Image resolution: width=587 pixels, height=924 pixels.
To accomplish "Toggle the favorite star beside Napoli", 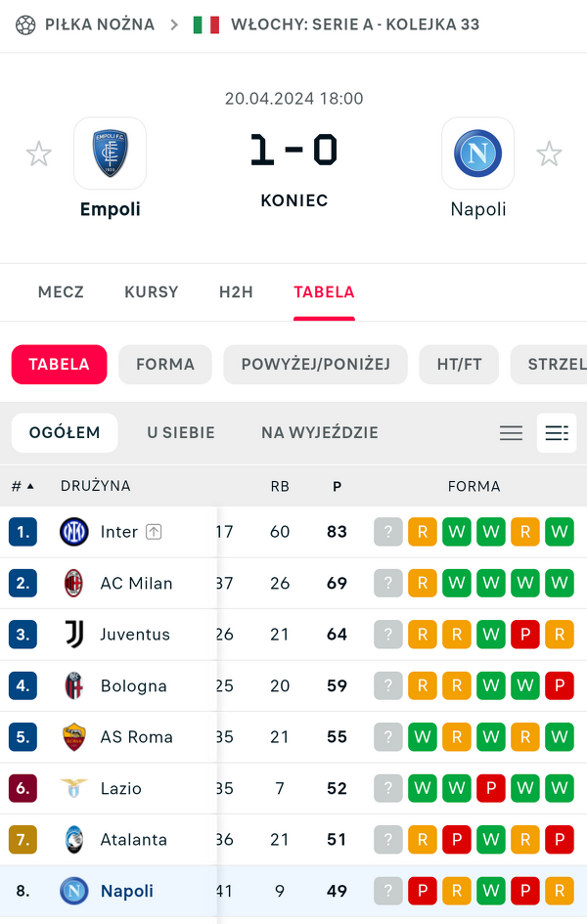I will (549, 154).
